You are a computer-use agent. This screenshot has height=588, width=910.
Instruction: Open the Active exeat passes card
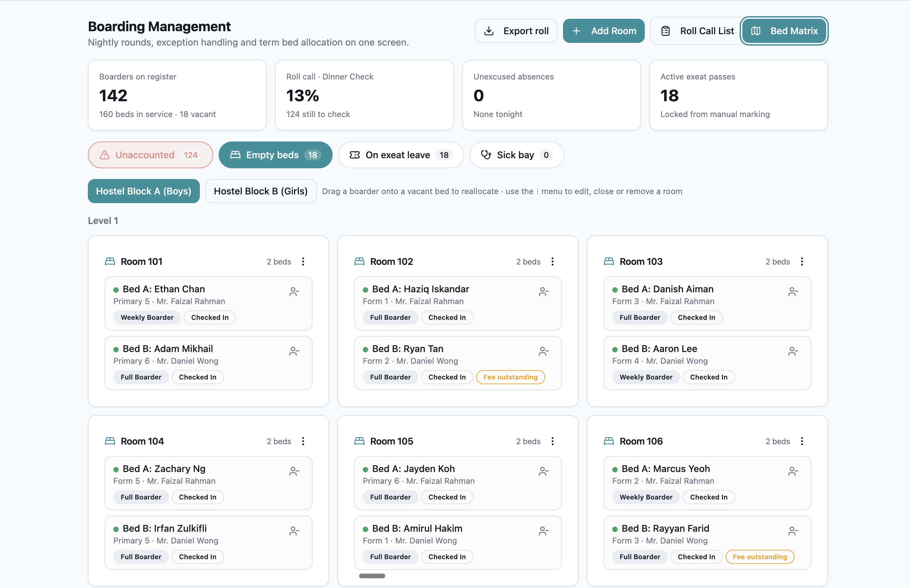pyautogui.click(x=739, y=95)
